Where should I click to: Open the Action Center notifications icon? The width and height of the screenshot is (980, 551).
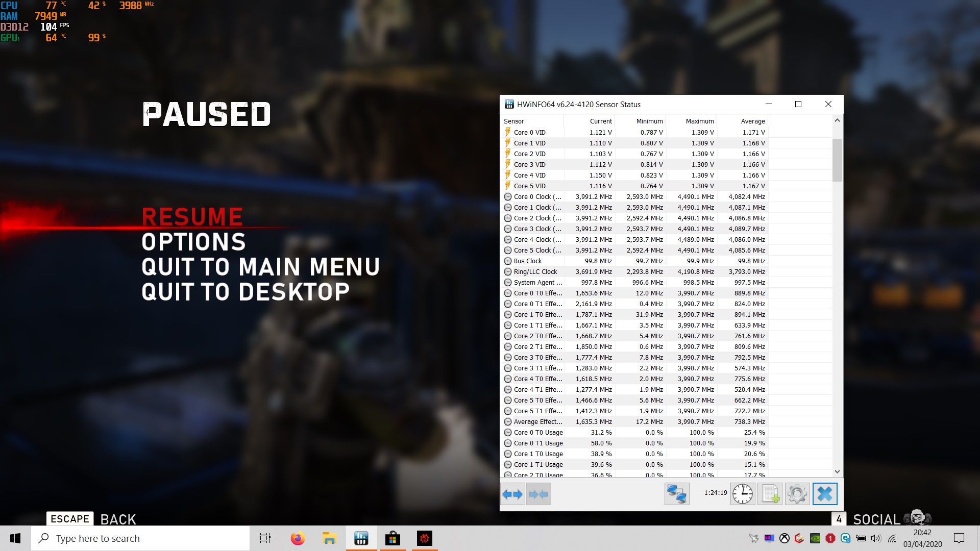click(x=959, y=538)
